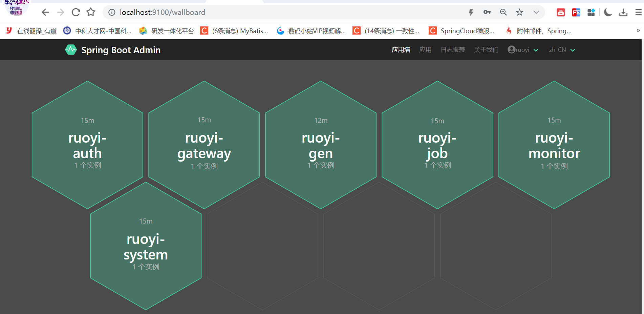644x314 pixels.
Task: Select the 应用墙 nav tab
Action: (401, 50)
